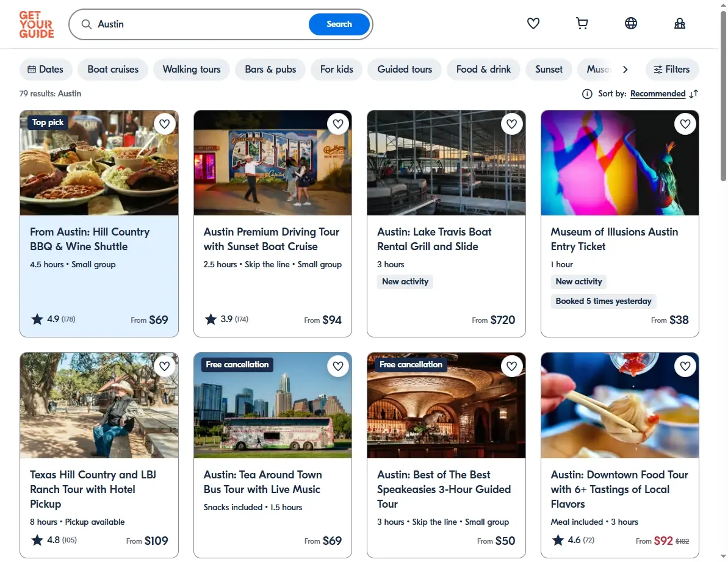Click the cowboy on bench photo thumbnail
Image resolution: width=728 pixels, height=562 pixels.
[99, 406]
